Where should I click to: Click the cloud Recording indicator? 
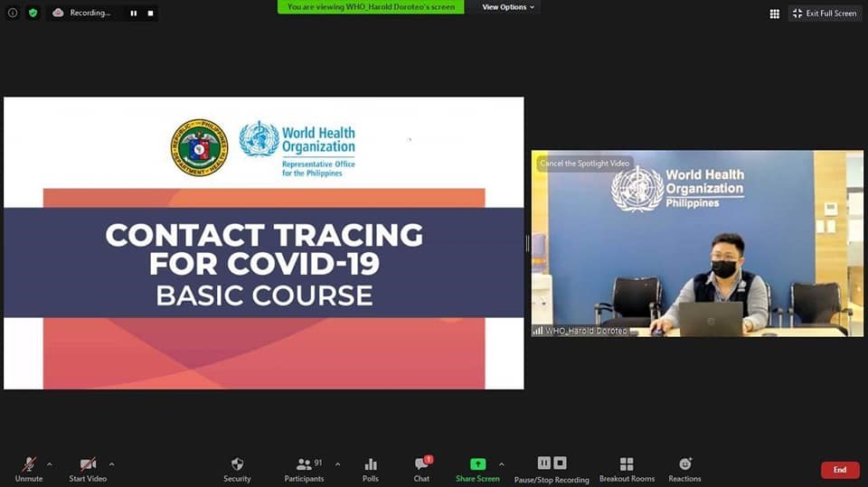[x=82, y=13]
